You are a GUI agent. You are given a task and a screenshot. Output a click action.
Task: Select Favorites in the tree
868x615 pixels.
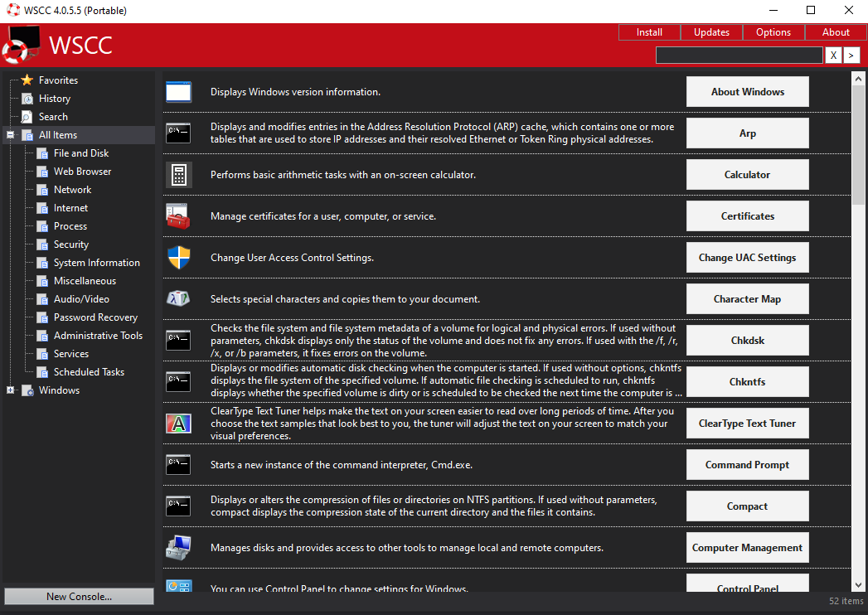58,80
